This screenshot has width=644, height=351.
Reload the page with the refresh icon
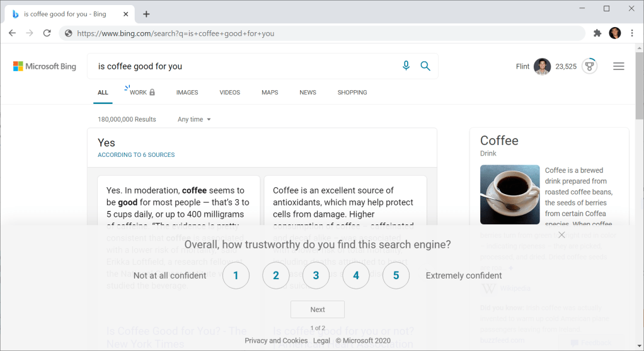pyautogui.click(x=47, y=33)
